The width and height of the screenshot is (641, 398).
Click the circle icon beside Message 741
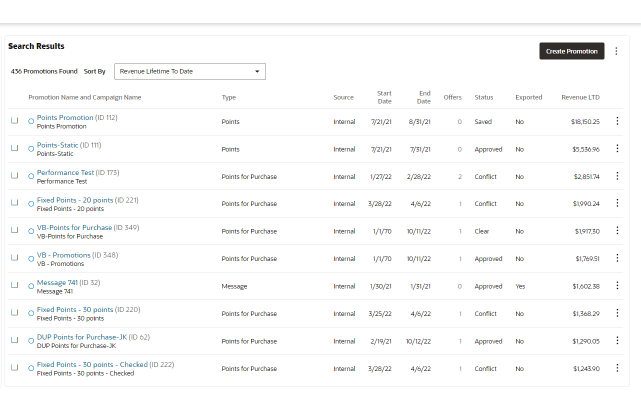(x=31, y=286)
